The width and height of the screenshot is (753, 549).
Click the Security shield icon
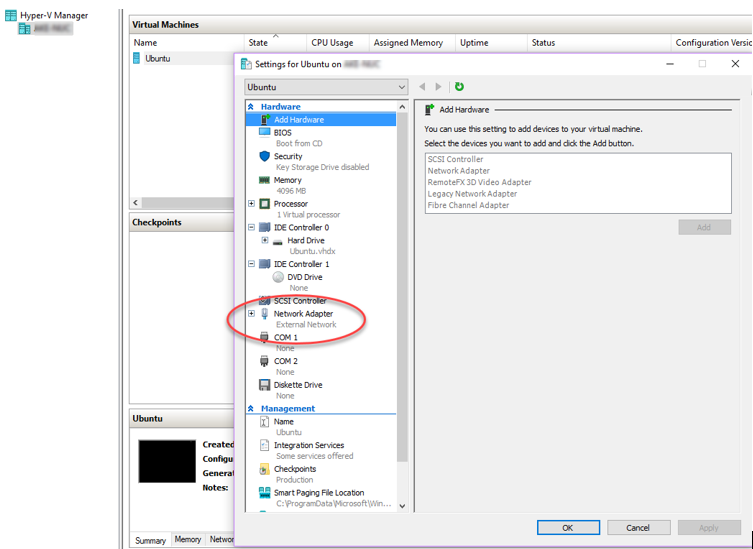pyautogui.click(x=265, y=156)
